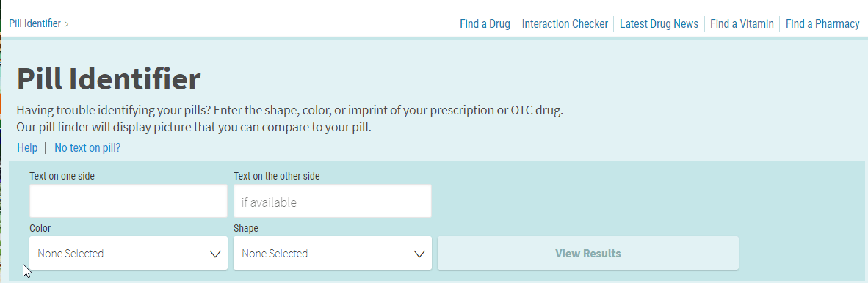Screen dimensions: 868x283
Task: Click the Shape field label
Action: pyautogui.click(x=246, y=228)
